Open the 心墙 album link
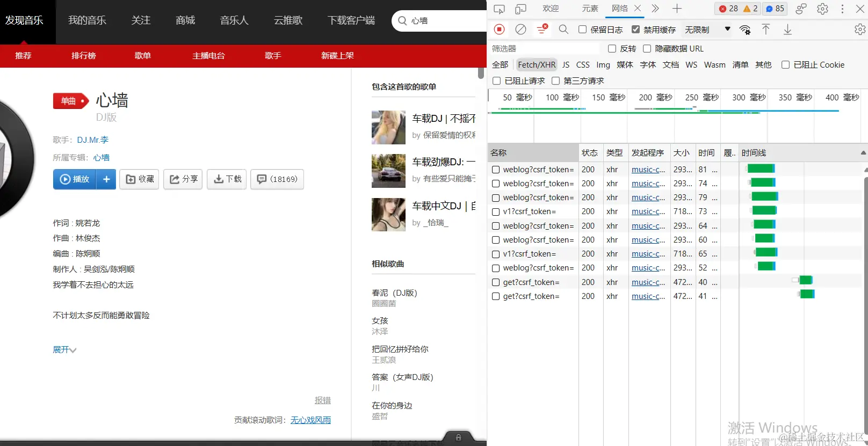The width and height of the screenshot is (868, 446). click(x=101, y=158)
